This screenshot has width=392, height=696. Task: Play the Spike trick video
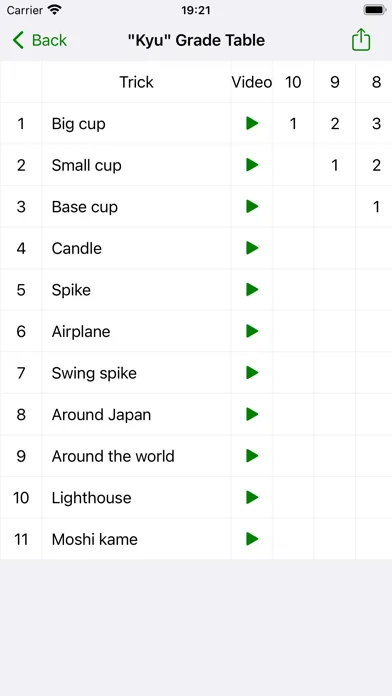[x=252, y=290]
